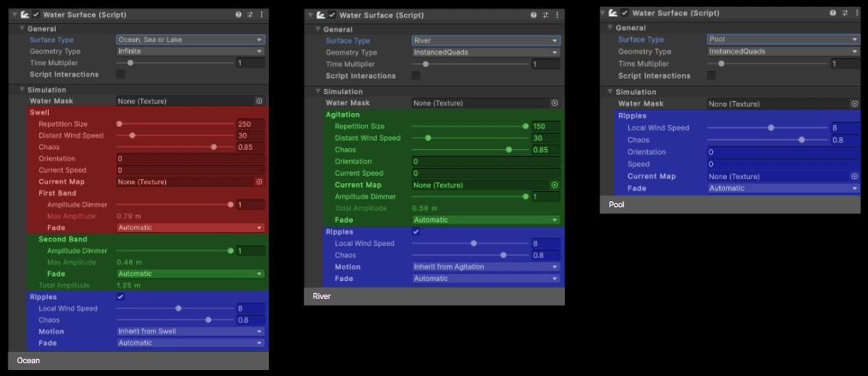Open preset selector icon in River panel header
This screenshot has height=376, width=868.
pos(546,15)
